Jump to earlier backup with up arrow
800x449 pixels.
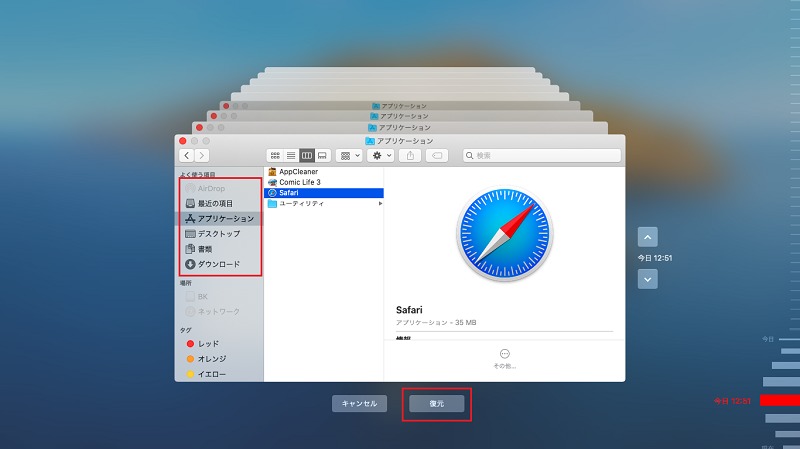[647, 237]
